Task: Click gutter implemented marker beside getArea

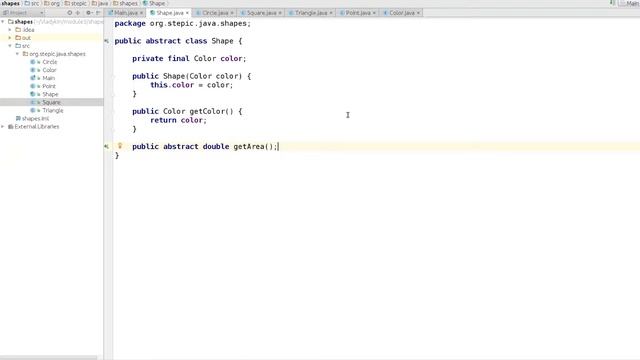Action: click(x=107, y=146)
